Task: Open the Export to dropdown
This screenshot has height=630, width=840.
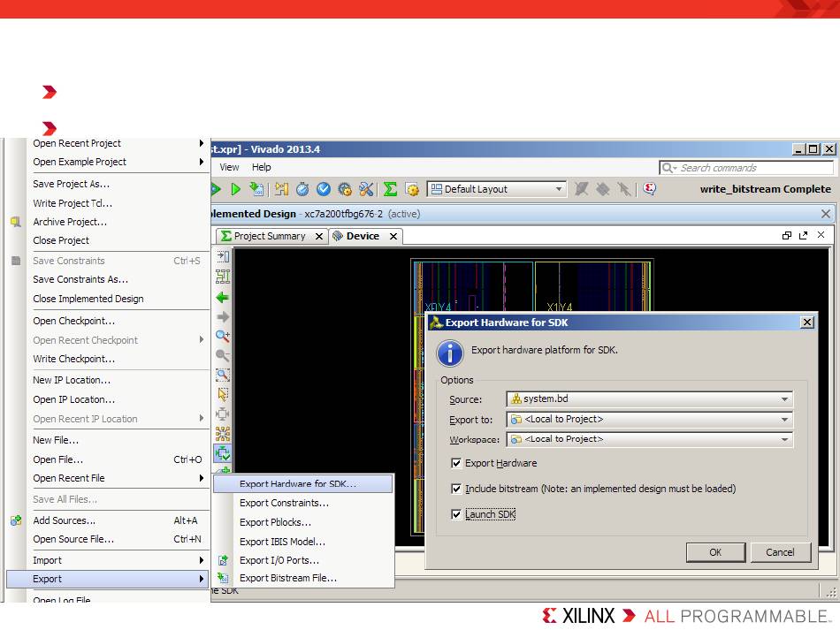Action: 649,419
